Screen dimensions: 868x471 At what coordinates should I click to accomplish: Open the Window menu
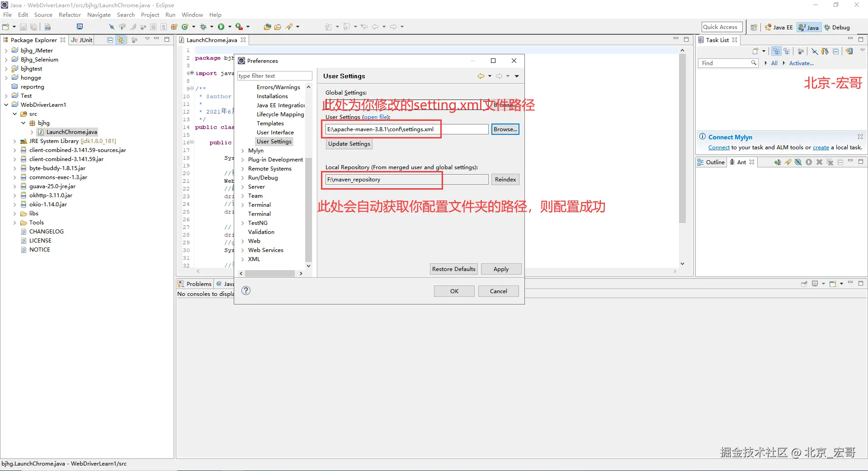pyautogui.click(x=192, y=15)
